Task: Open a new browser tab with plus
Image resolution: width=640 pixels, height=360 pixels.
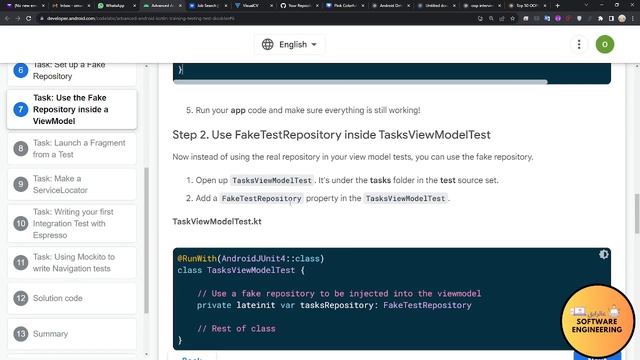Action: [558, 6]
